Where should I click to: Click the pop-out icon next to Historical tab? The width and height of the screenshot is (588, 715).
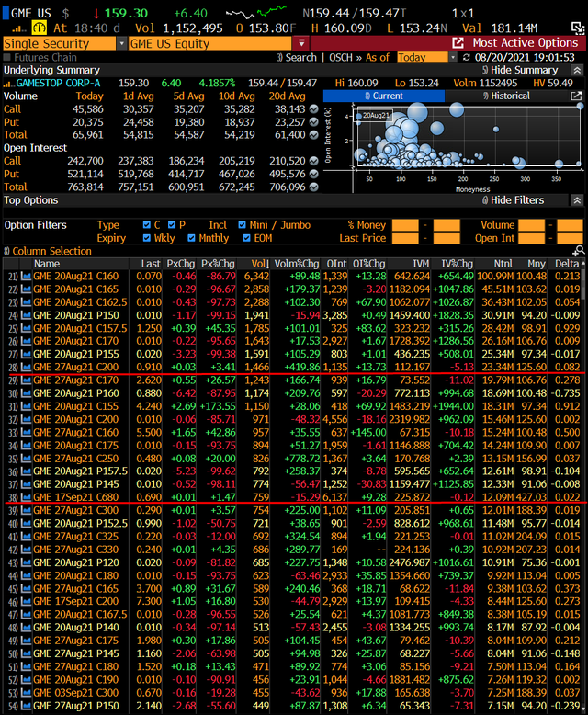coord(576,96)
